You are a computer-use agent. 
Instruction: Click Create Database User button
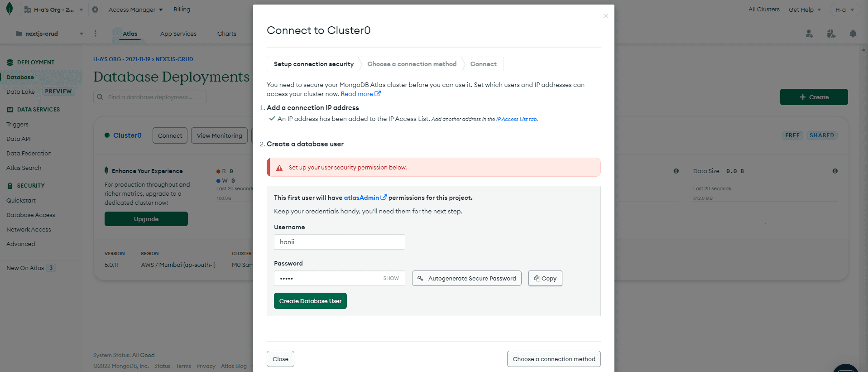pyautogui.click(x=310, y=301)
